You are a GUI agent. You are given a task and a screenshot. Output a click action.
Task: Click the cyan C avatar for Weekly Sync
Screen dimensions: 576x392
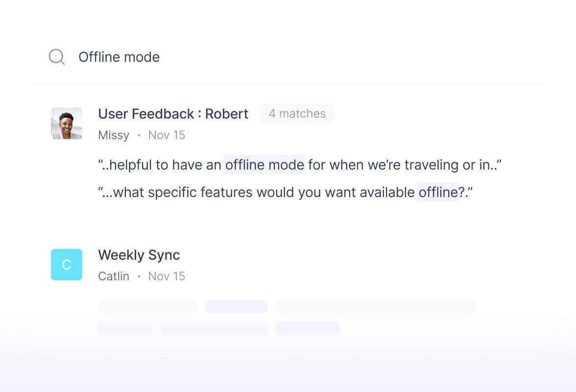click(66, 265)
